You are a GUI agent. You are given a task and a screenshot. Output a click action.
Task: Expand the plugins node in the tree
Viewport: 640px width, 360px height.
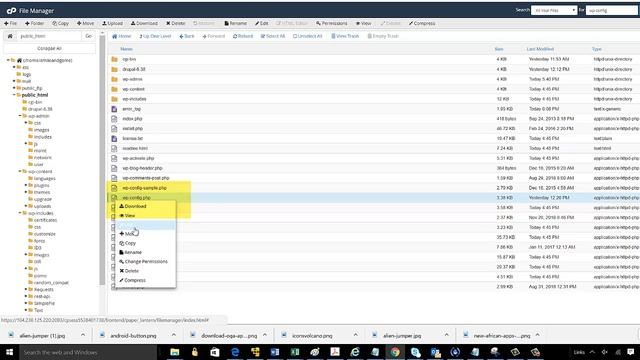[26, 185]
